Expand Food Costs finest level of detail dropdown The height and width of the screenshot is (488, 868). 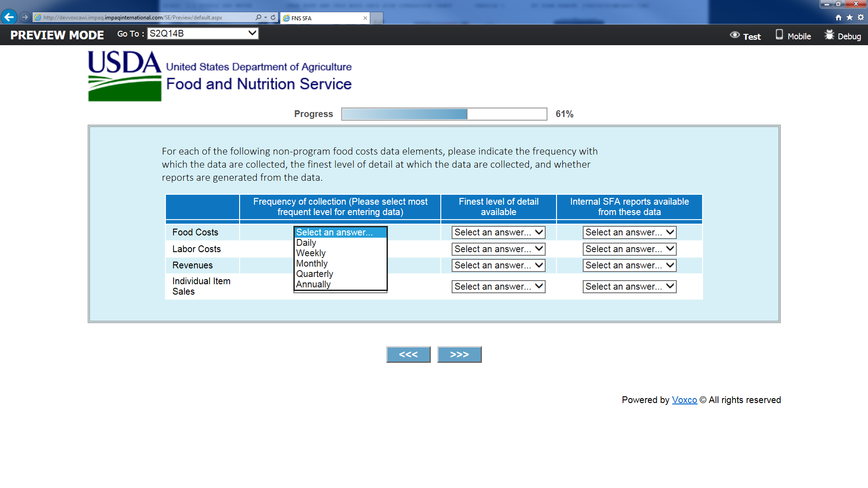[x=498, y=232]
